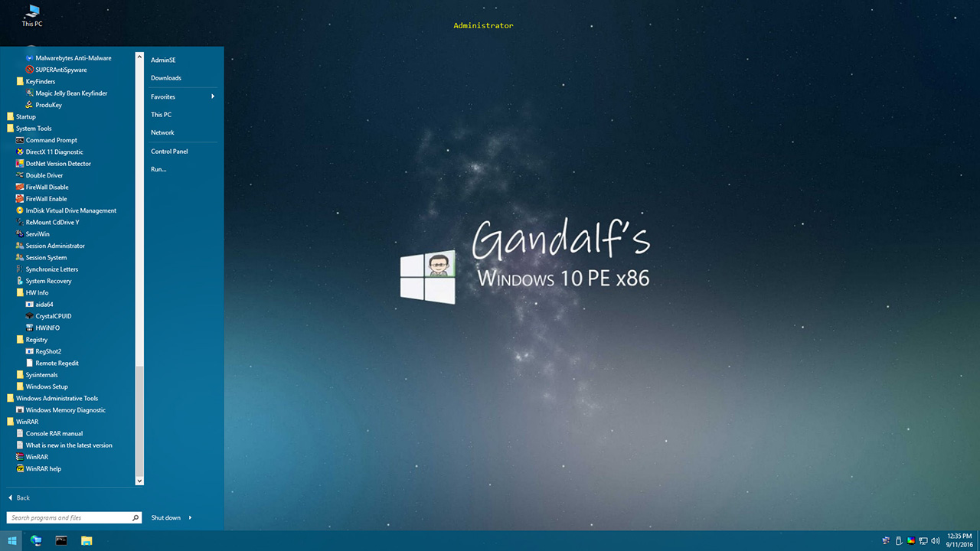Screen dimensions: 980x551
Task: Open Session System
Action: pyautogui.click(x=41, y=257)
